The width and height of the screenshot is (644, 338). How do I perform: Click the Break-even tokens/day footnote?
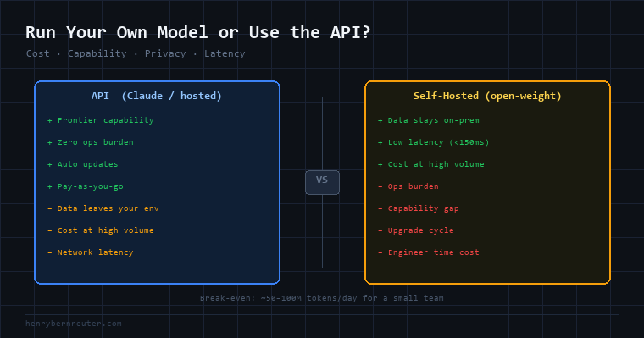(x=322, y=298)
